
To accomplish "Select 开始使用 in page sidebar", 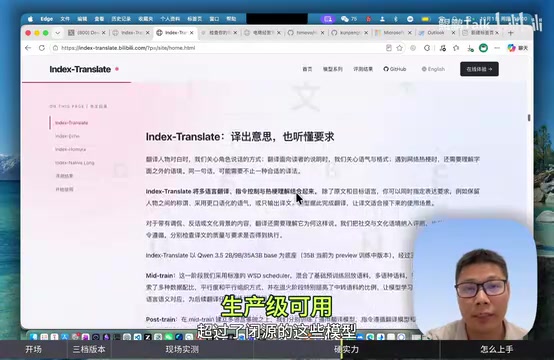I will coord(64,189).
